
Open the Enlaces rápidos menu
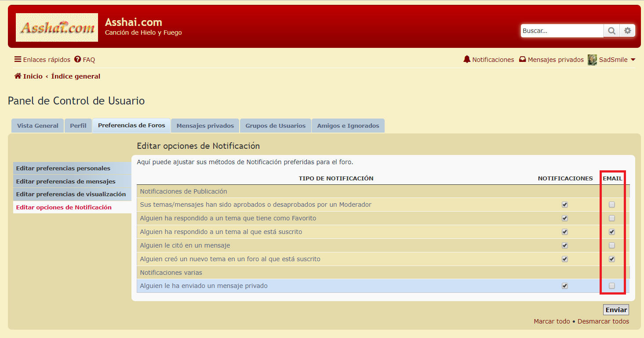tap(42, 59)
